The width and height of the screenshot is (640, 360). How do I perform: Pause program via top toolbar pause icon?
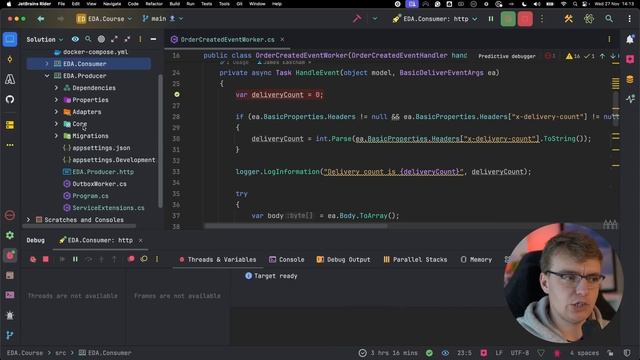(491, 19)
